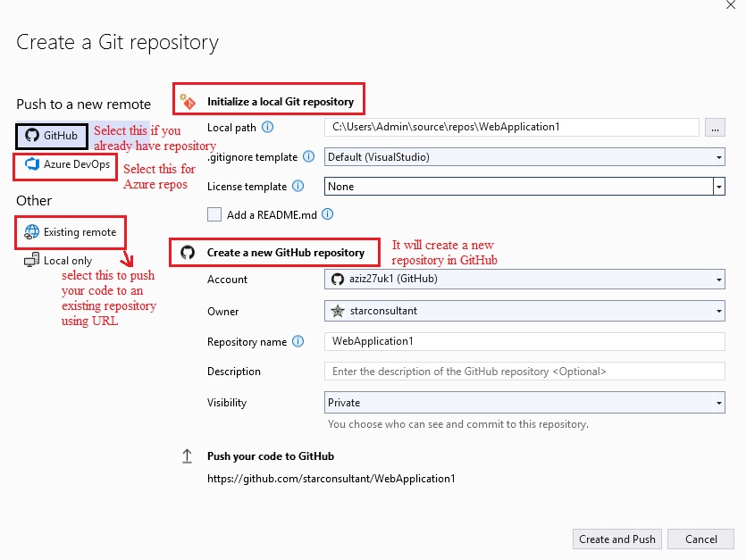Viewport: 746px width, 560px height.
Task: Click the GitHub octocat icon in sidebar
Action: tap(32, 136)
